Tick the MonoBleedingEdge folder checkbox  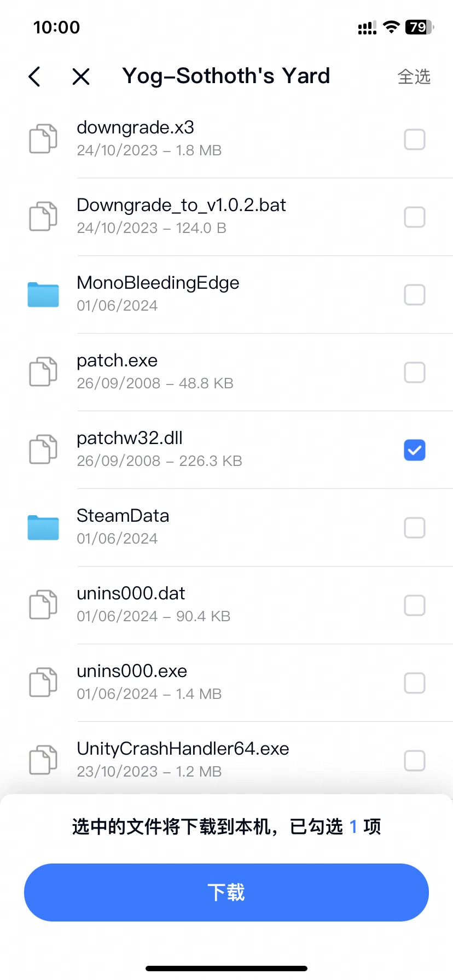pyautogui.click(x=414, y=295)
